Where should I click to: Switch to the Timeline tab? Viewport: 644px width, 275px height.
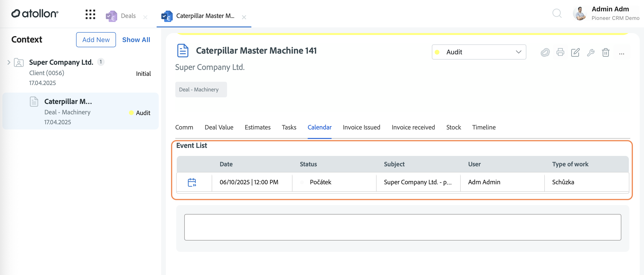click(x=484, y=127)
